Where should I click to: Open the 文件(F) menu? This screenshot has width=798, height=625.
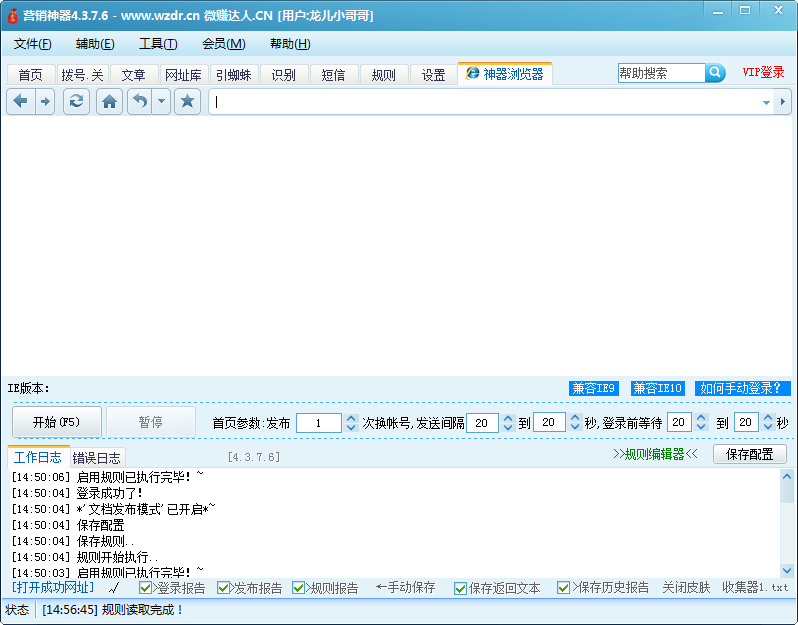click(x=32, y=44)
